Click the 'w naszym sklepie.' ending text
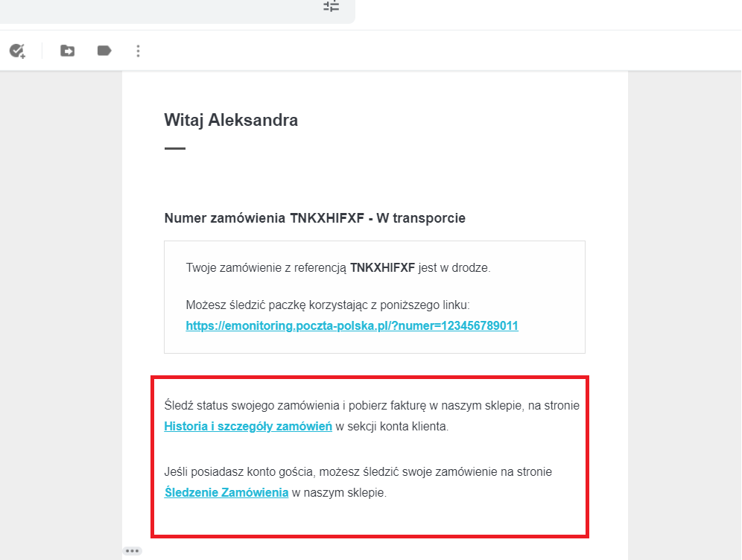This screenshot has width=742, height=560. (x=339, y=492)
